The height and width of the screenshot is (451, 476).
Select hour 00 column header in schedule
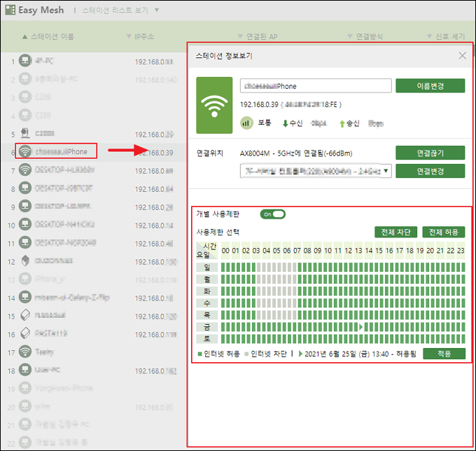[225, 251]
